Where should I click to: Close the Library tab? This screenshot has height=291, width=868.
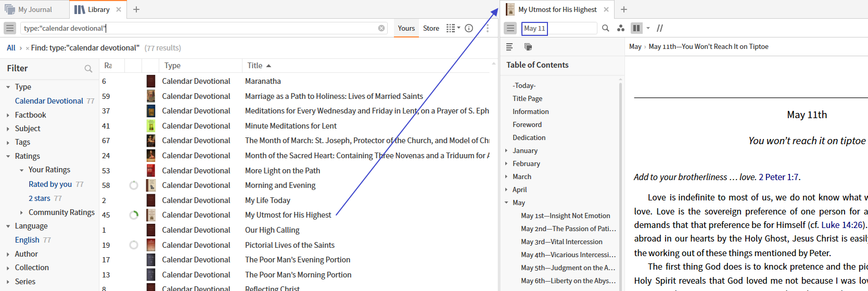tap(119, 9)
